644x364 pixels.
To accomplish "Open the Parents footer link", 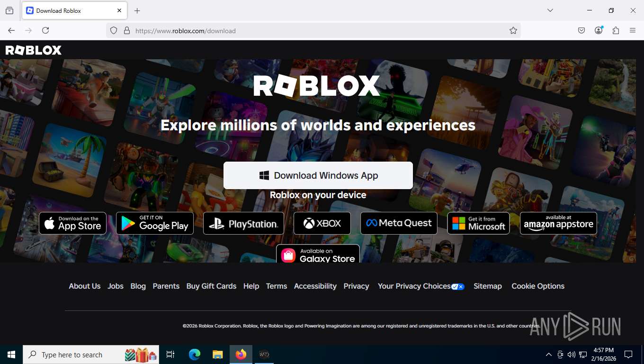I will coord(166,286).
